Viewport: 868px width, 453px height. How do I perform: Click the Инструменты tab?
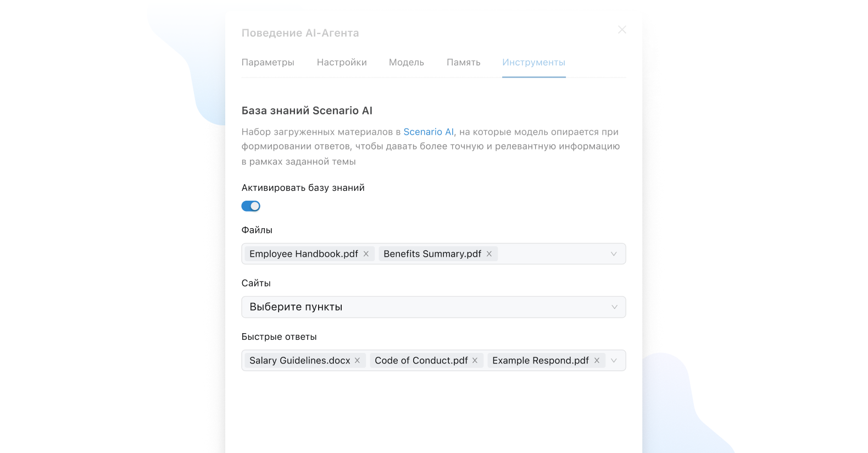533,63
